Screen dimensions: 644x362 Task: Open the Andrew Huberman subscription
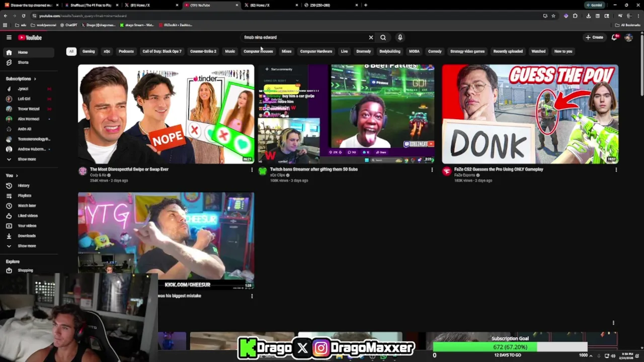tap(29, 149)
